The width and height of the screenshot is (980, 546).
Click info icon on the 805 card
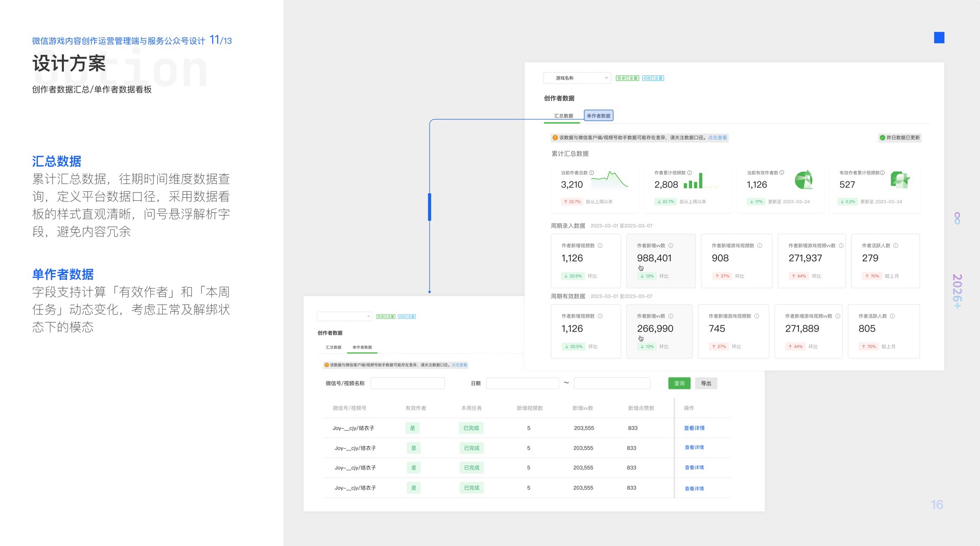click(x=892, y=316)
